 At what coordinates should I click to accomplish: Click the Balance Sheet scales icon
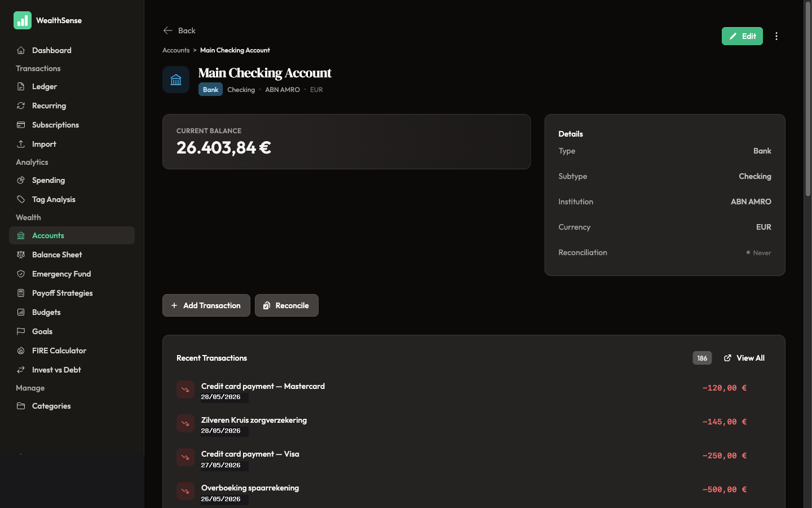[x=21, y=255]
